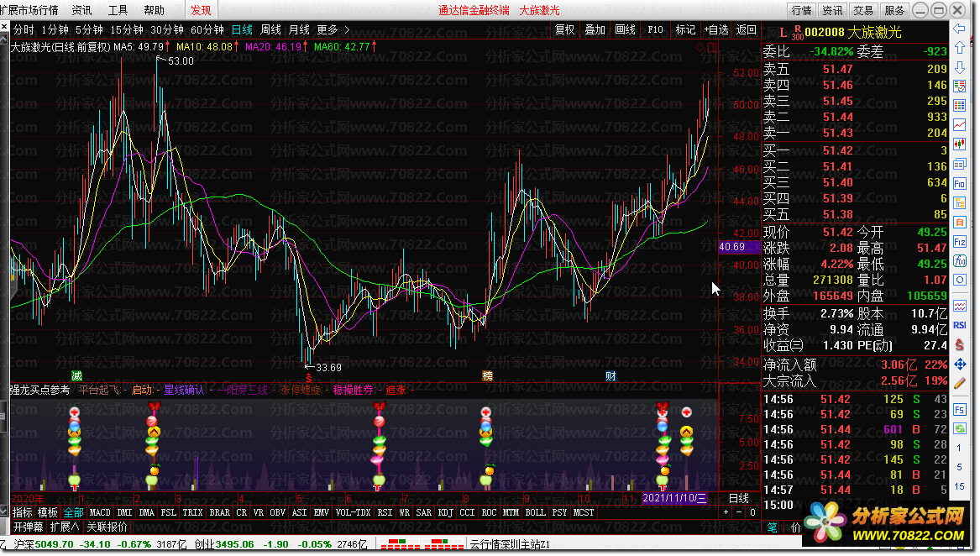This screenshot has height=556, width=980.
Task: Click the '−' zoom out chart control
Action: [739, 513]
